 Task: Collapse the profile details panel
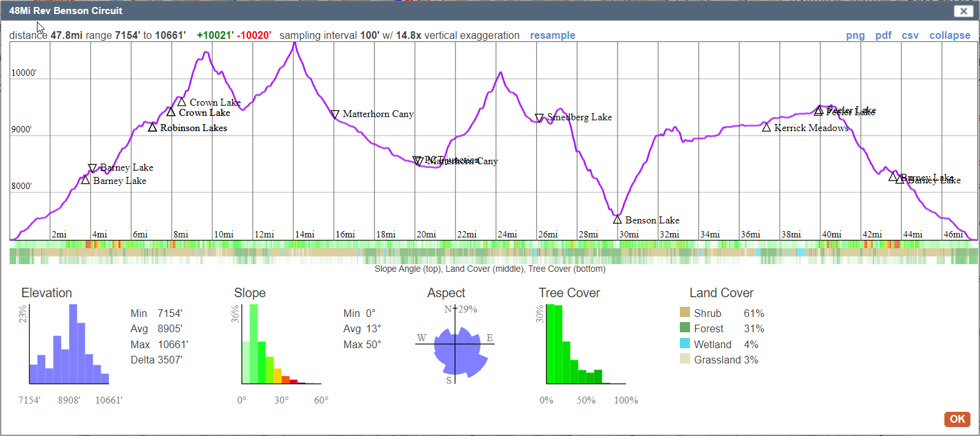(x=950, y=36)
